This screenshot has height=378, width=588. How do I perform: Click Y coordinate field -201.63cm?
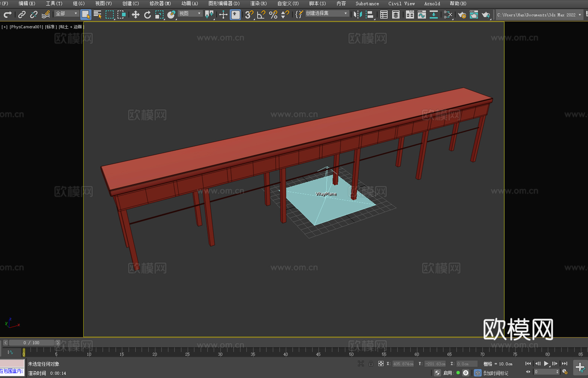point(435,364)
